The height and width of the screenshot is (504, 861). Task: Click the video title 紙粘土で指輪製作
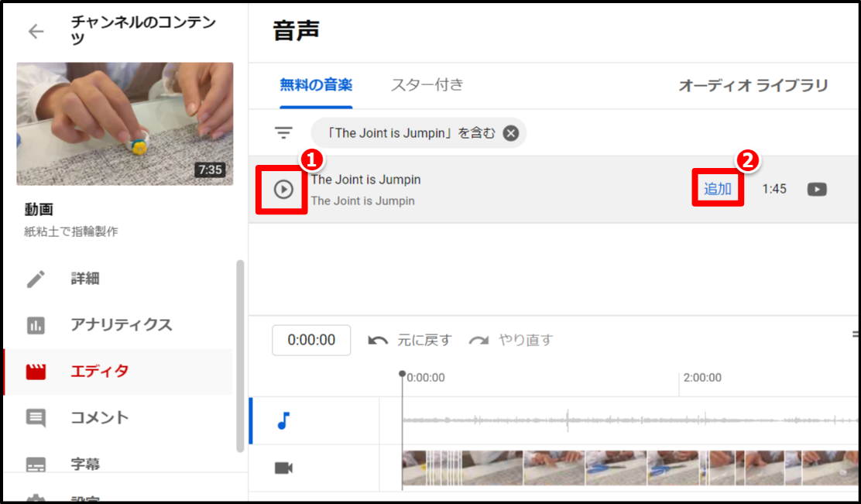point(70,231)
